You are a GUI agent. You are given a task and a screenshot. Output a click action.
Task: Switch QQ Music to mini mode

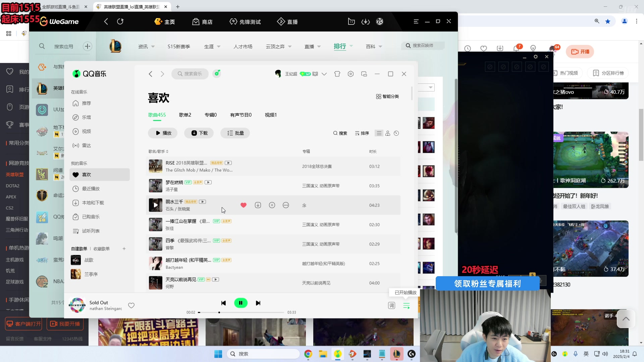tap(364, 74)
